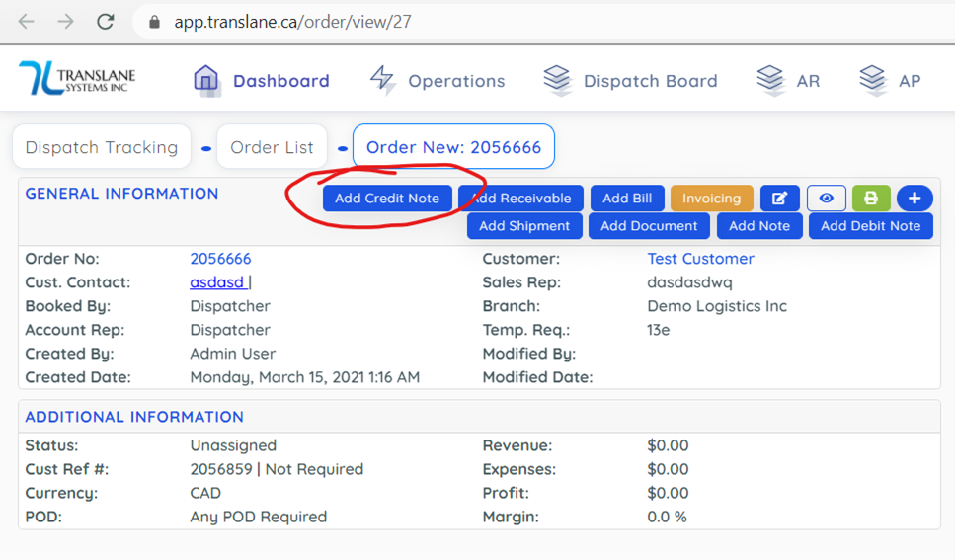Switch to the Order List tab
The width and height of the screenshot is (955, 560).
coord(272,147)
